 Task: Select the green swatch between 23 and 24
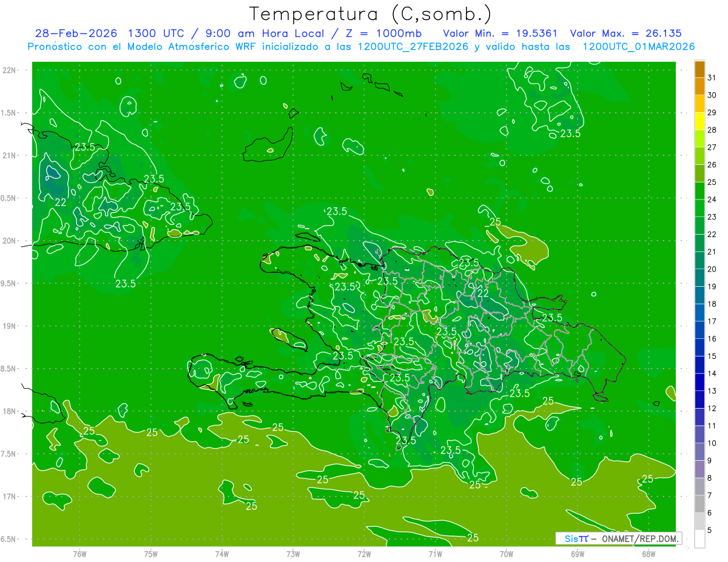699,209
